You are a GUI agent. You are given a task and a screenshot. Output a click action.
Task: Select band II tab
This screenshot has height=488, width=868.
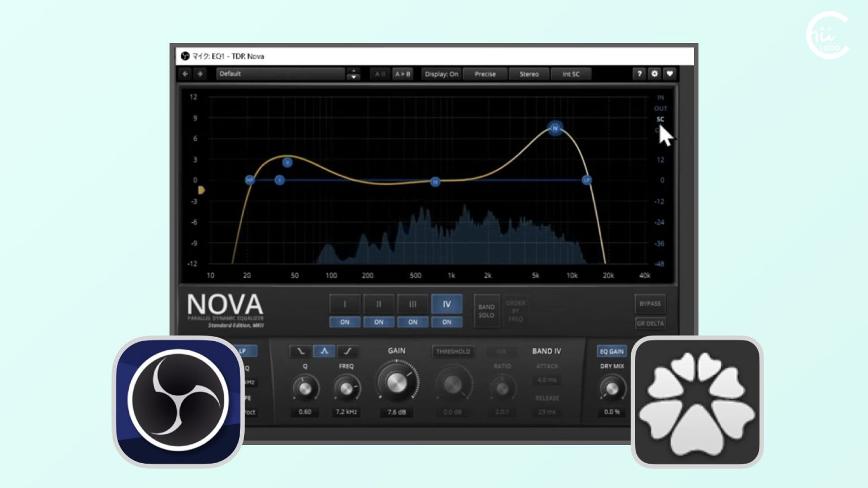(379, 304)
